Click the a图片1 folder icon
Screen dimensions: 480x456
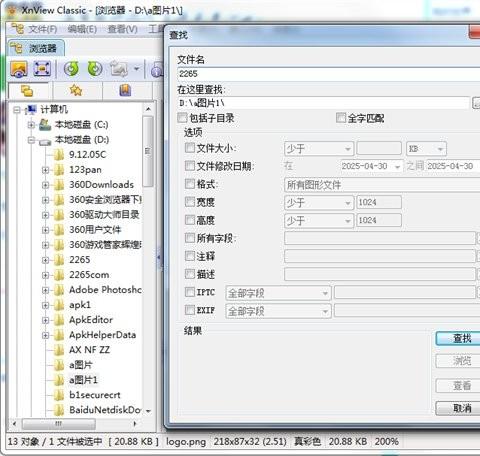pos(59,380)
